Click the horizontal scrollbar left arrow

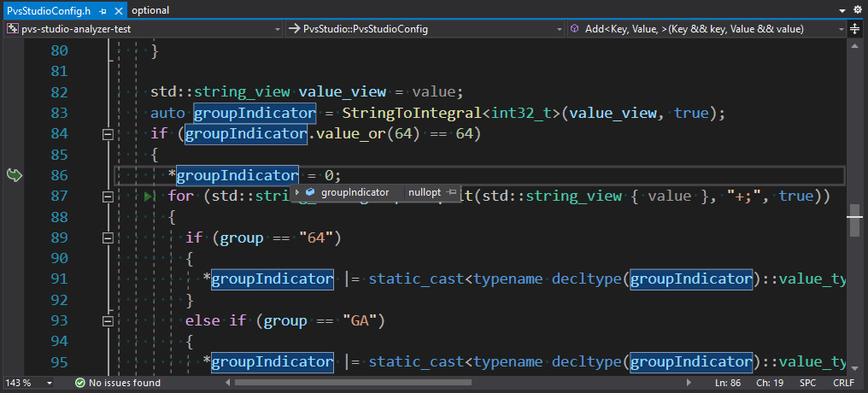[227, 383]
